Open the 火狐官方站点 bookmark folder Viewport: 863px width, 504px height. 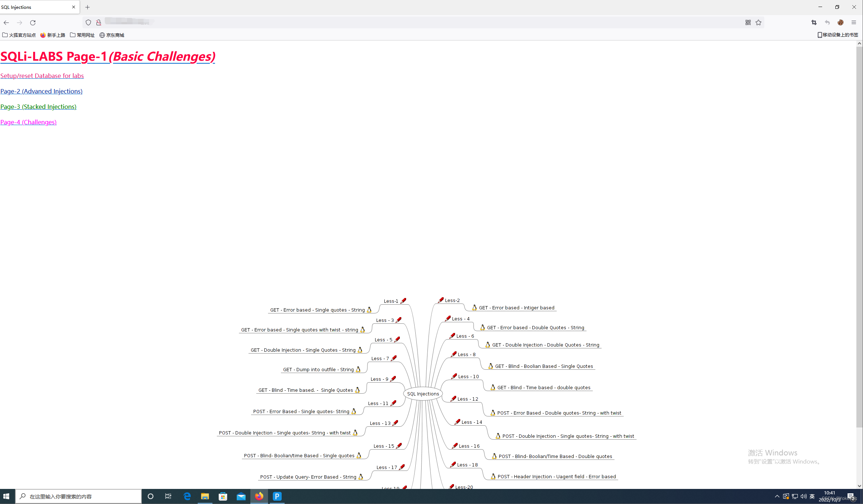click(19, 35)
